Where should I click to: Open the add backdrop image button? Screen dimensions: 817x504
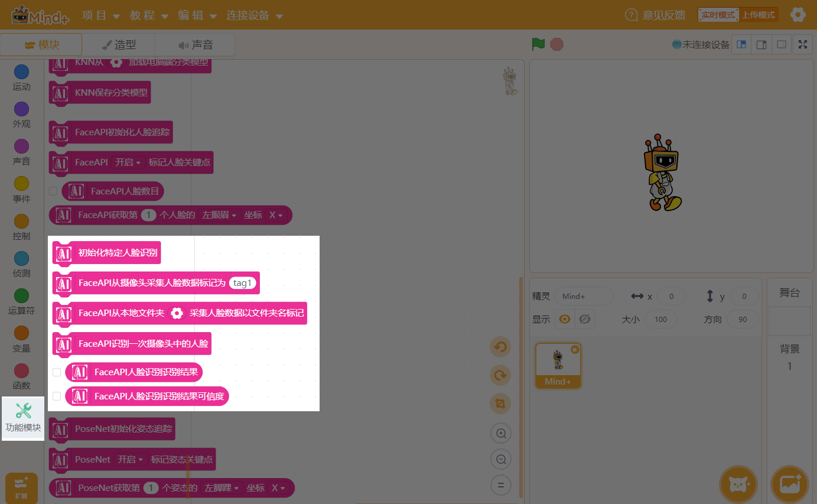pyautogui.click(x=790, y=485)
